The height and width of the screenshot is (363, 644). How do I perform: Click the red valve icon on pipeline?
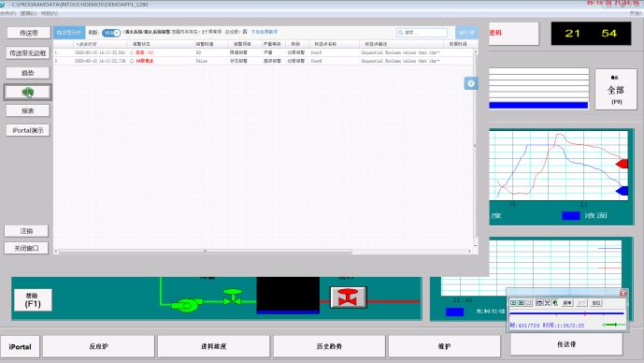[349, 298]
